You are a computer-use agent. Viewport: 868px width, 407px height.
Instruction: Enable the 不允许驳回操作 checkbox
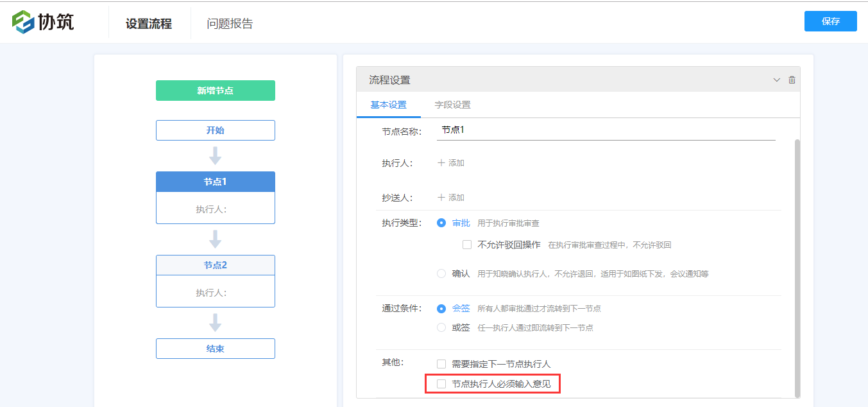coord(466,243)
